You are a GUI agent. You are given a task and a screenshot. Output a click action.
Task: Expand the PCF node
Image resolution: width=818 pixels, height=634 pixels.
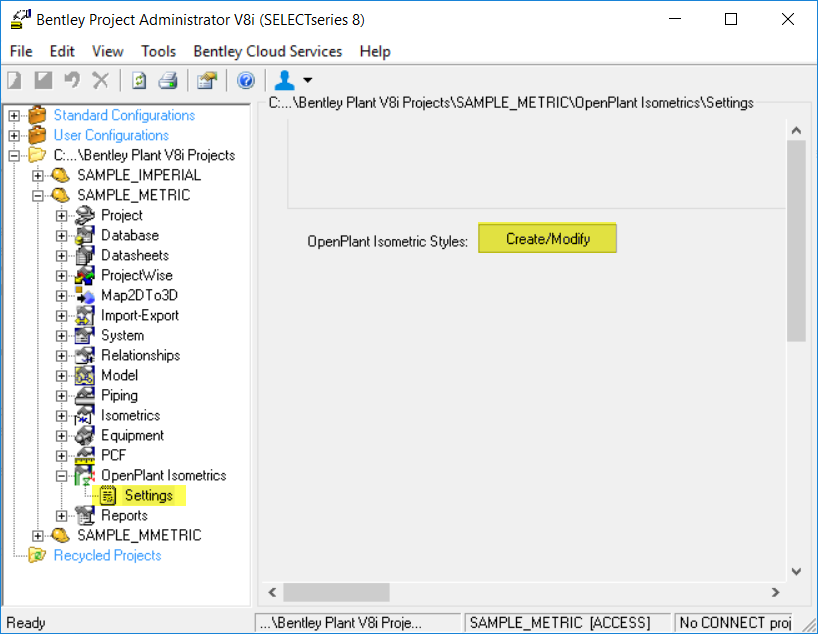click(62, 456)
